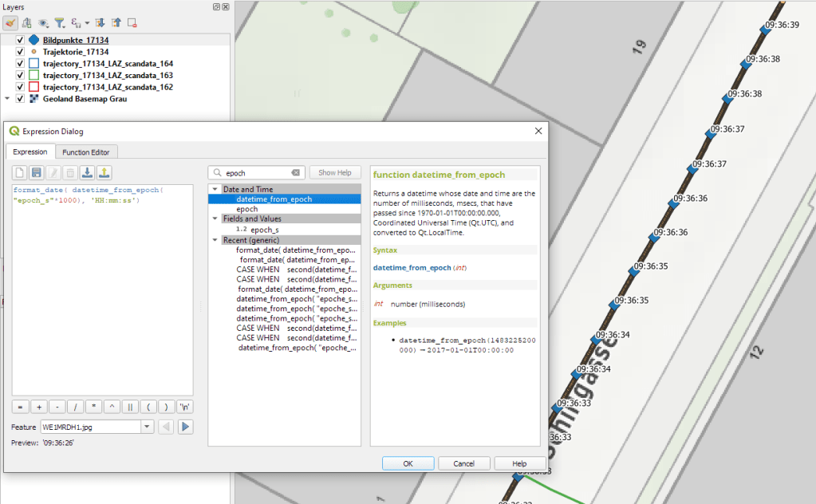Click the Collapse All layers icon
This screenshot has height=504, width=816.
click(116, 23)
